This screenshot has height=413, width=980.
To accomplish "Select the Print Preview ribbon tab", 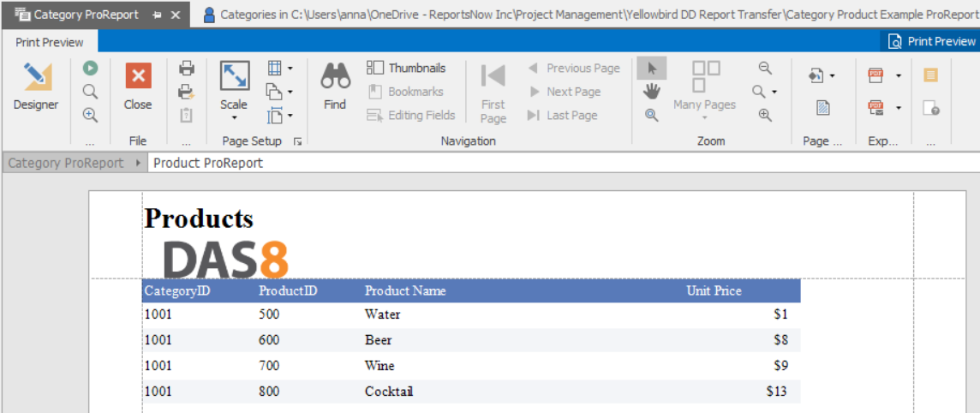I will 50,42.
